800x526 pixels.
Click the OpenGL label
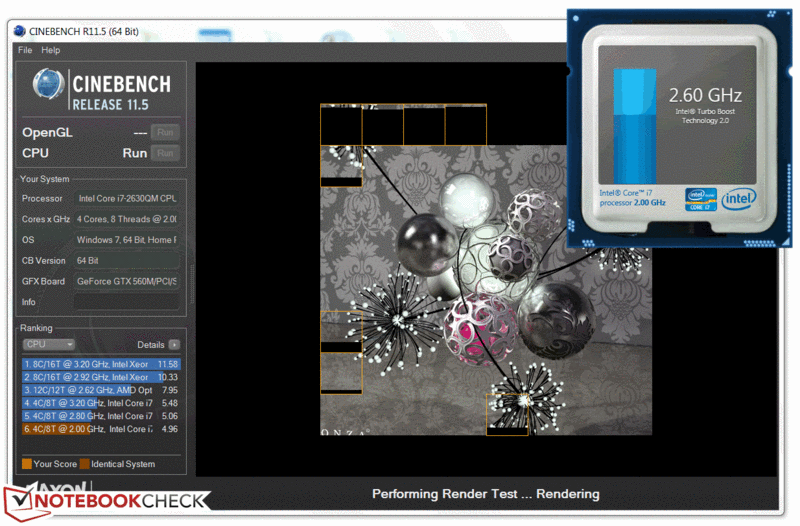[x=47, y=133]
